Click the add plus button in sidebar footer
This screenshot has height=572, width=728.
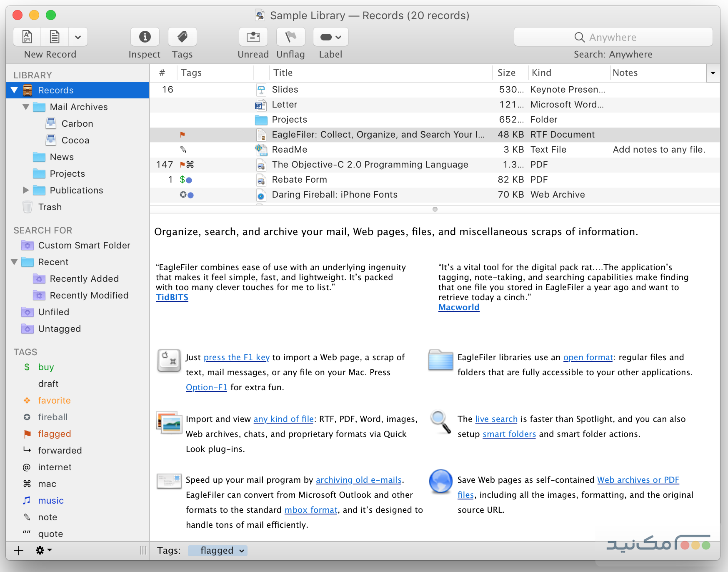coord(19,551)
